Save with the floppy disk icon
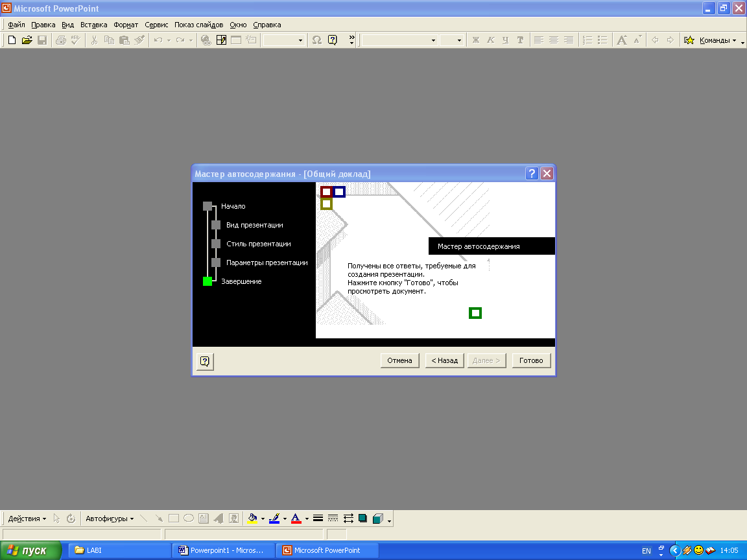The image size is (747, 560). (42, 40)
